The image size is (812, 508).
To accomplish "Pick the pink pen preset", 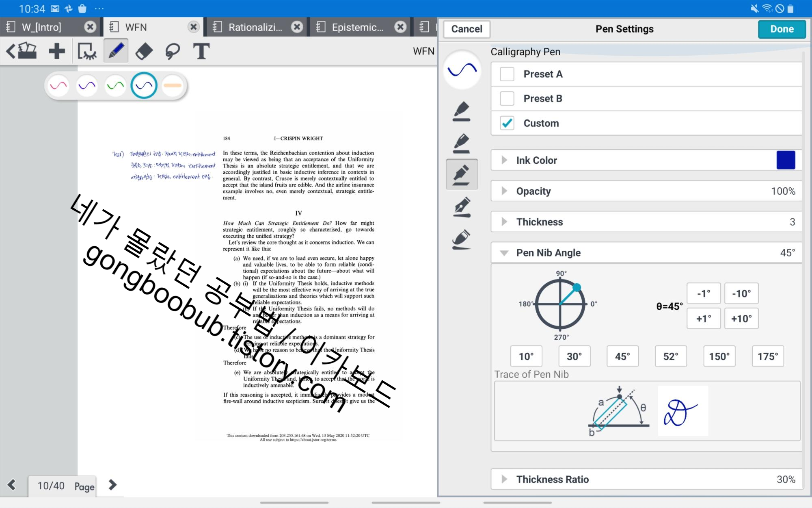I will (58, 86).
